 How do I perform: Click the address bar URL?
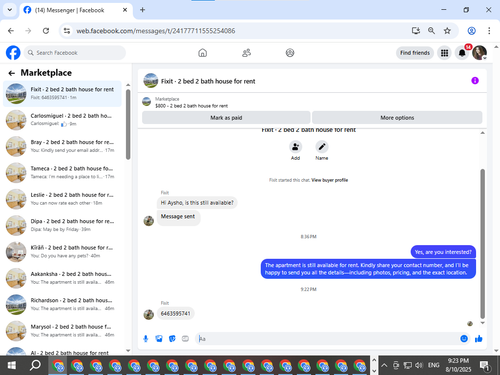coord(156,31)
